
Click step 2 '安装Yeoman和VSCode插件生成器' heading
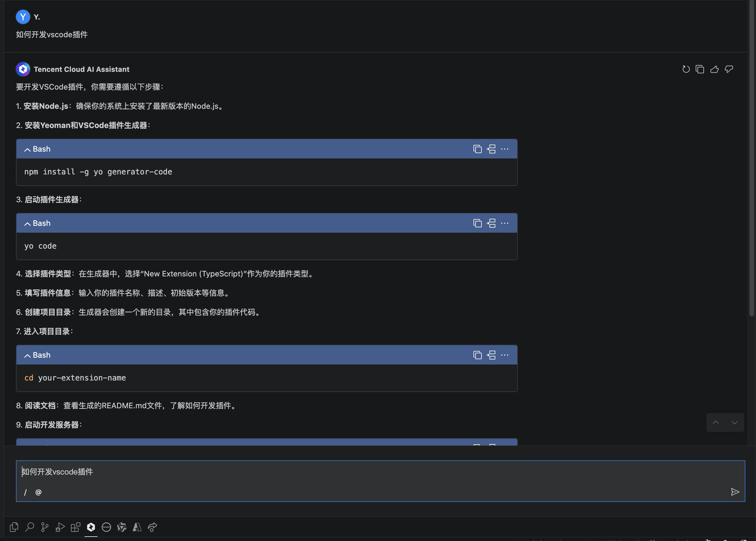coord(86,126)
